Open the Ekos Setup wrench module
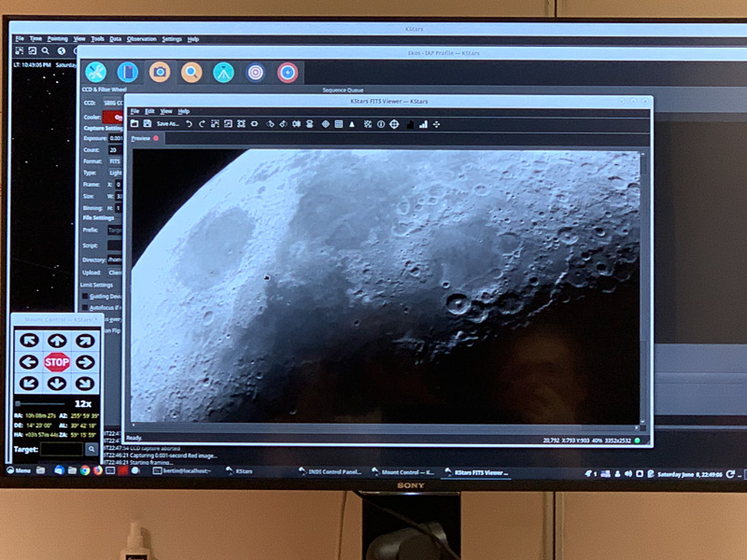 click(96, 73)
